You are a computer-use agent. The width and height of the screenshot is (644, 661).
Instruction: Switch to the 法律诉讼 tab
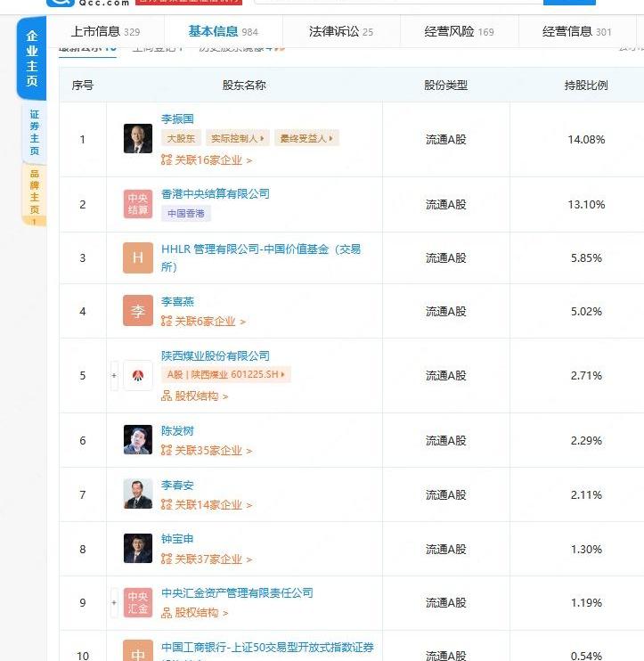tap(340, 31)
